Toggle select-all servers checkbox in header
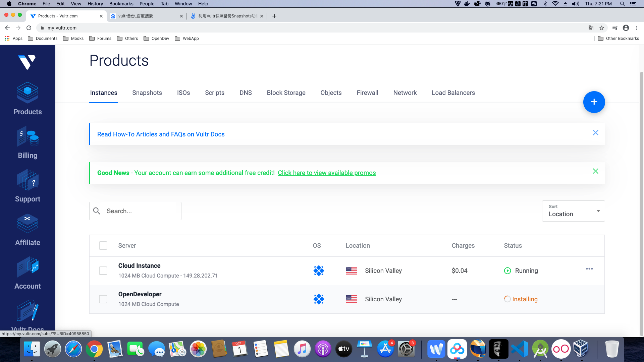This screenshot has height=362, width=644. pyautogui.click(x=103, y=246)
